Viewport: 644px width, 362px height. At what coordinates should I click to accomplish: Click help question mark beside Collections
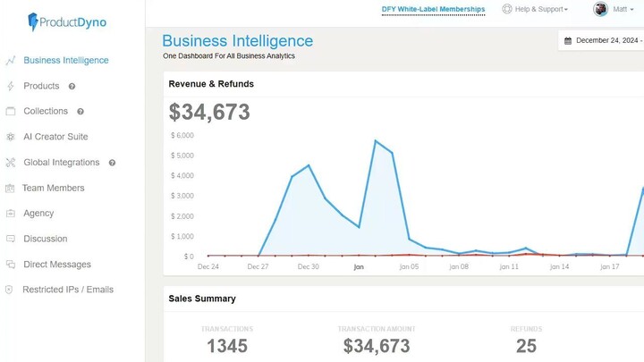80,112
